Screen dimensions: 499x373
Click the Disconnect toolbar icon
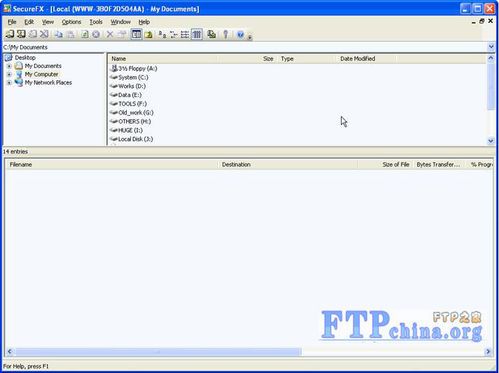44,34
